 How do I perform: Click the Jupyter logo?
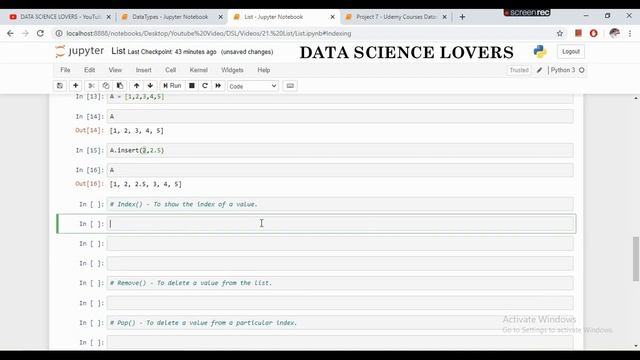(80, 51)
